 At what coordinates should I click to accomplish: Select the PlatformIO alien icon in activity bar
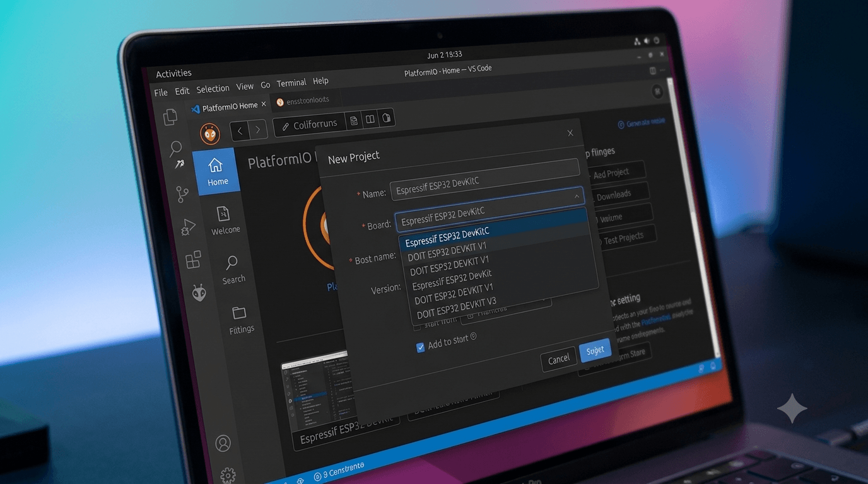tap(199, 292)
